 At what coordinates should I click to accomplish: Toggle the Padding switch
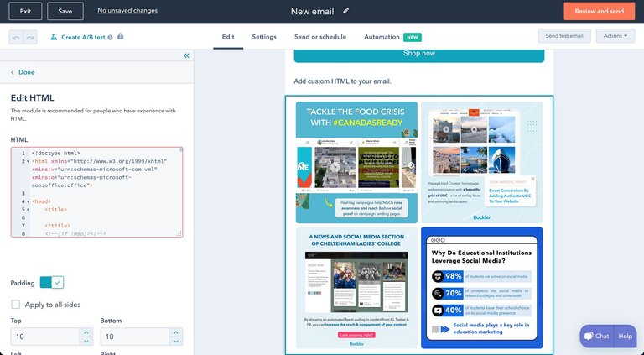coord(52,282)
